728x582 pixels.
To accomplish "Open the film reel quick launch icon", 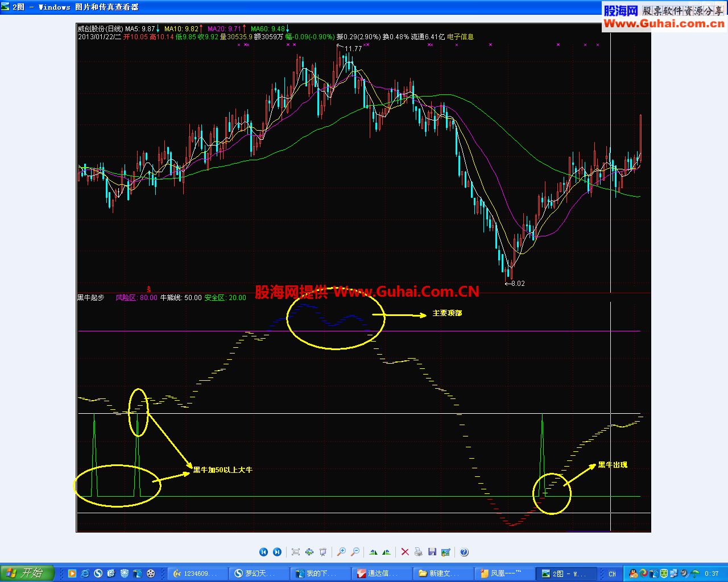I will click(151, 573).
